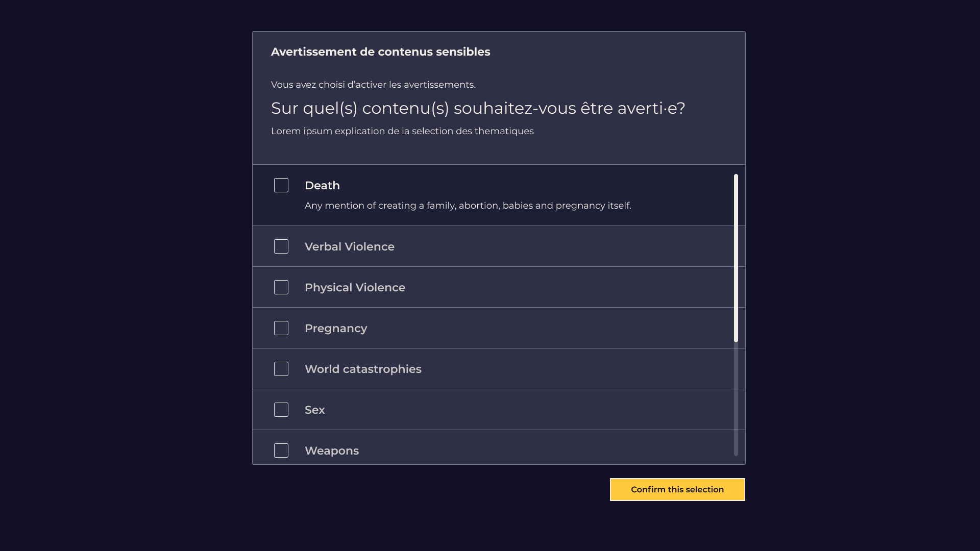Enable the Weapons checkbox
The height and width of the screenshot is (551, 980).
point(281,450)
